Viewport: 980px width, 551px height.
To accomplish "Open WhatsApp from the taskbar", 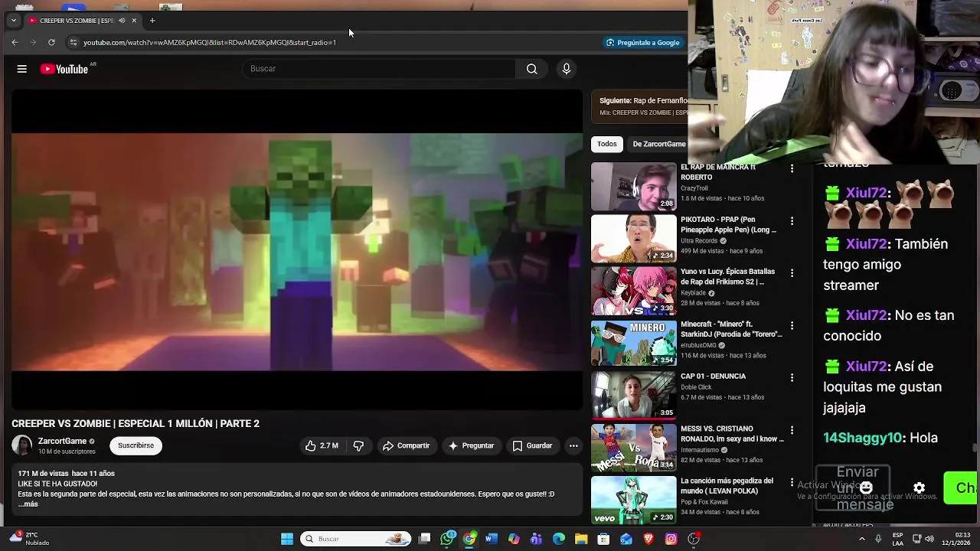I will (447, 539).
